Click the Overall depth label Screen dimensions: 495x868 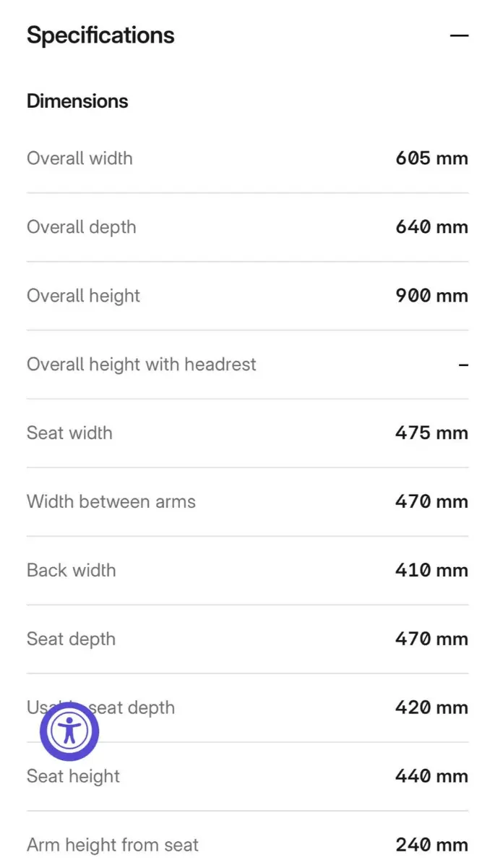tap(81, 227)
